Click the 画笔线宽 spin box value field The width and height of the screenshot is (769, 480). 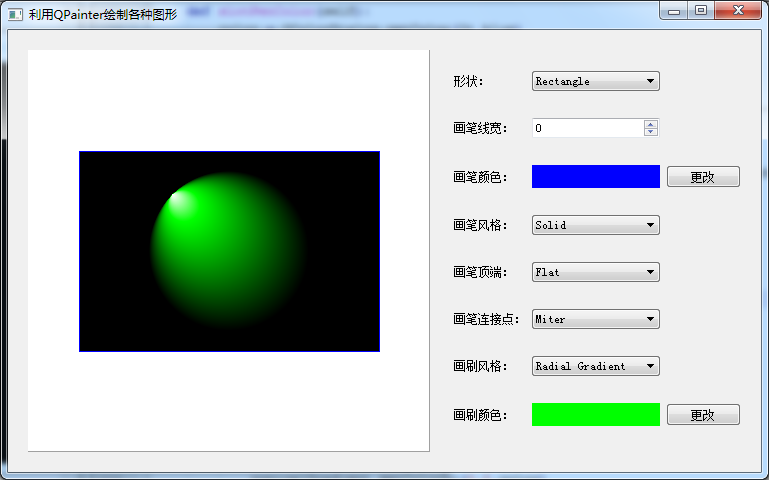[x=588, y=128]
